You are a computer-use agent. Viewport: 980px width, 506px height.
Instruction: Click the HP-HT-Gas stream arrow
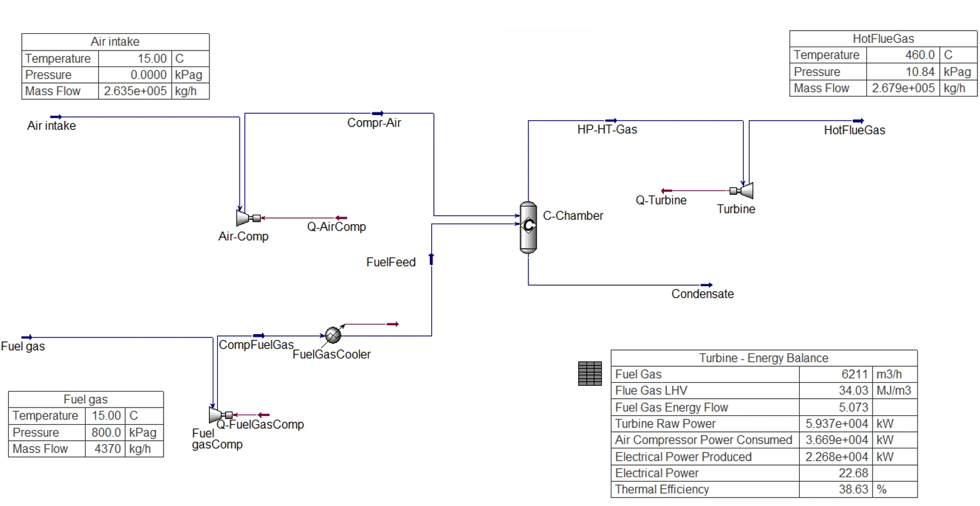(x=611, y=120)
